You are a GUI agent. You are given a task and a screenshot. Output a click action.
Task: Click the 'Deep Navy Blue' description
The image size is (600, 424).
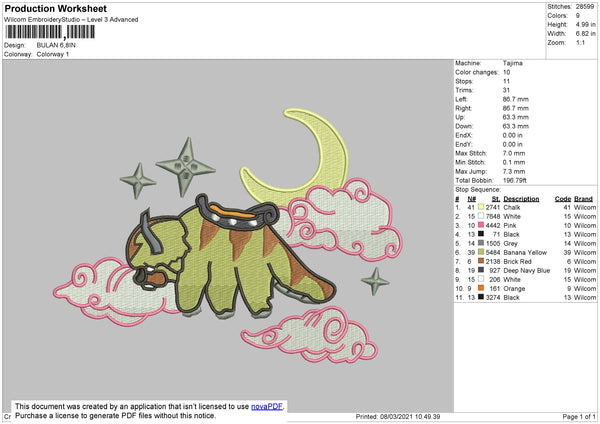click(527, 271)
